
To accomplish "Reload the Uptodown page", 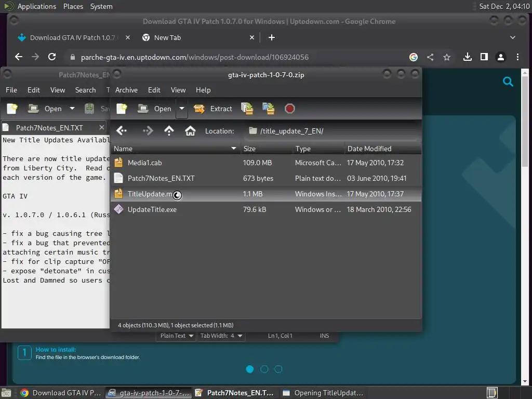I will (52, 57).
